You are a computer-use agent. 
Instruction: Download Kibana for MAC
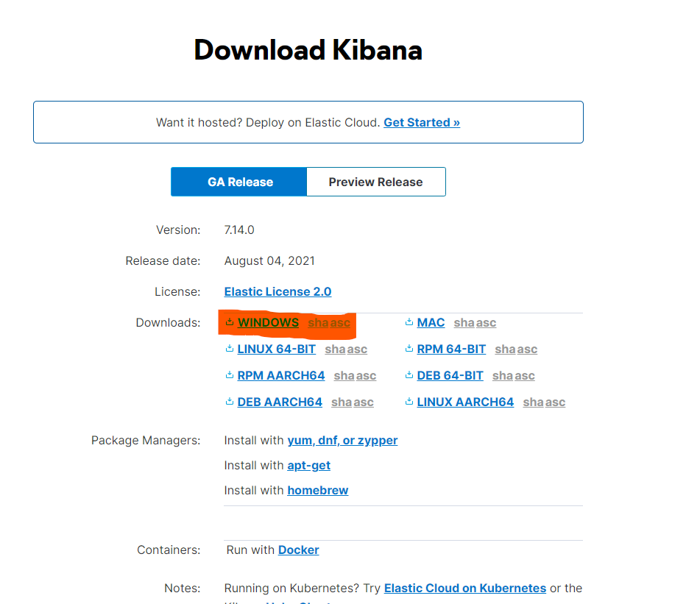(x=431, y=322)
